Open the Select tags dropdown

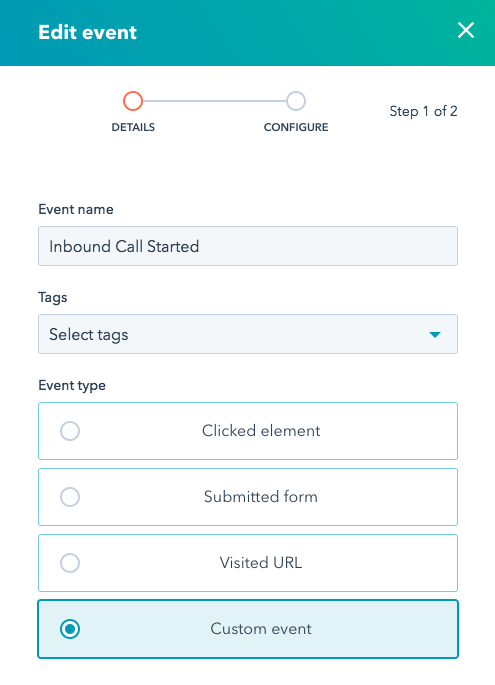pos(248,334)
